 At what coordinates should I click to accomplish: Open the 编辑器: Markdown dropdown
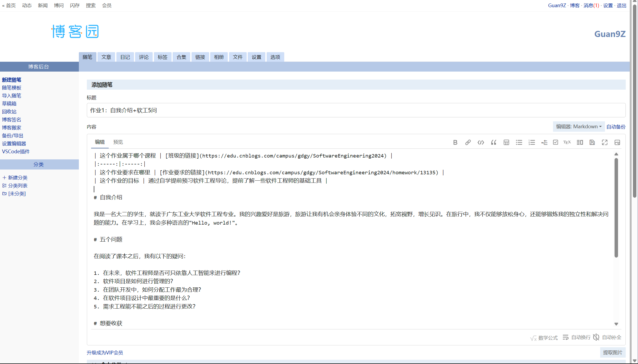pos(579,127)
